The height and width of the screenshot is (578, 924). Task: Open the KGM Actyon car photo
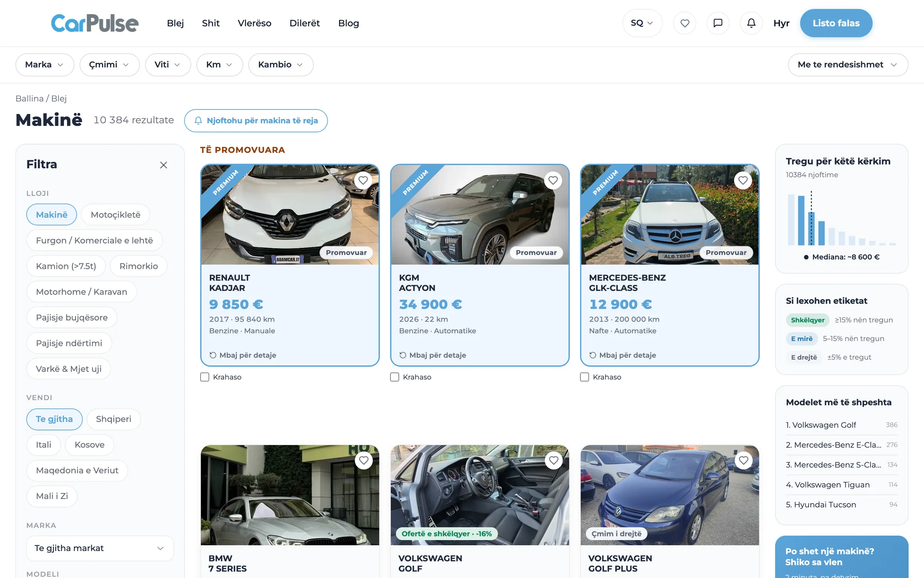click(x=479, y=215)
